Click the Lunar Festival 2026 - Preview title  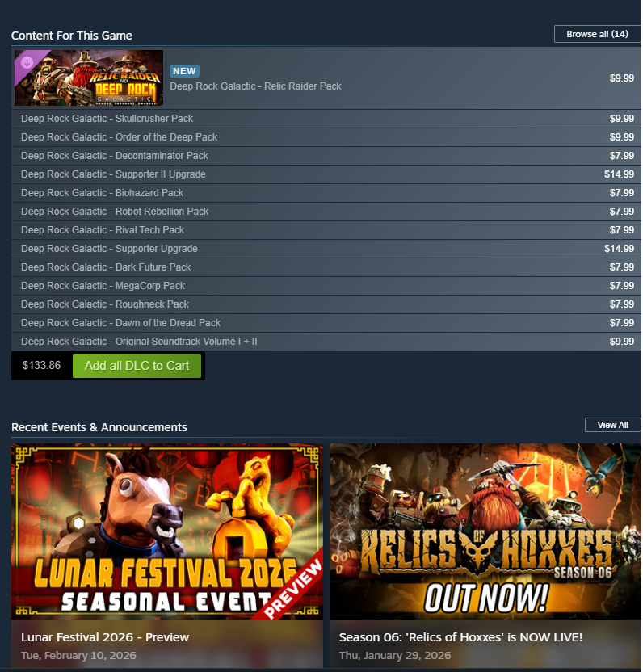(x=105, y=637)
